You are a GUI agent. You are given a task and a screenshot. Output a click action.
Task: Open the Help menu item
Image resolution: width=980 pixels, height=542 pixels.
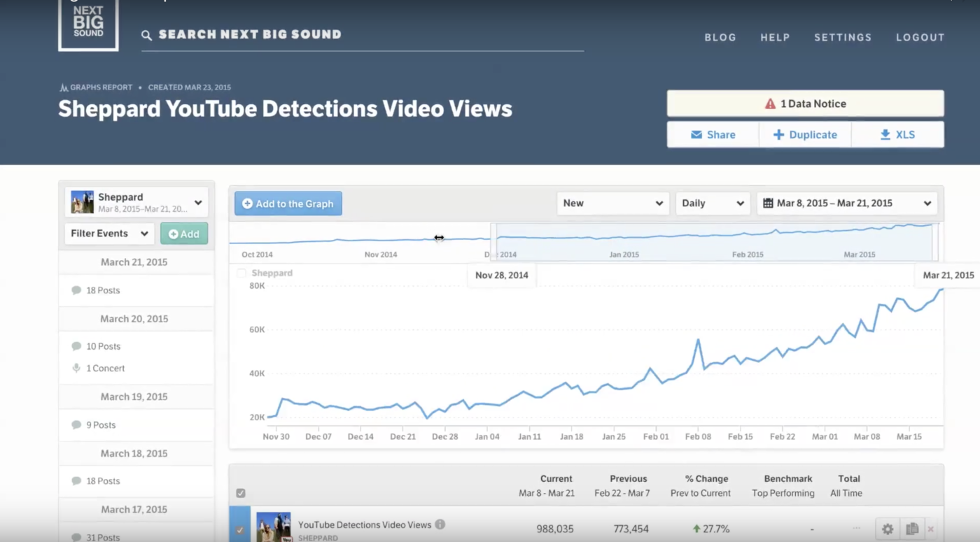pyautogui.click(x=775, y=38)
